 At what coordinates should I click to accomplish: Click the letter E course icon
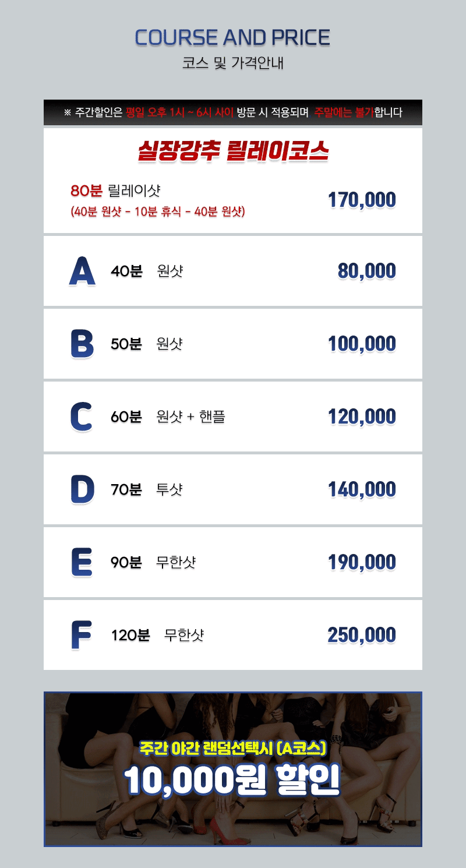coord(81,562)
